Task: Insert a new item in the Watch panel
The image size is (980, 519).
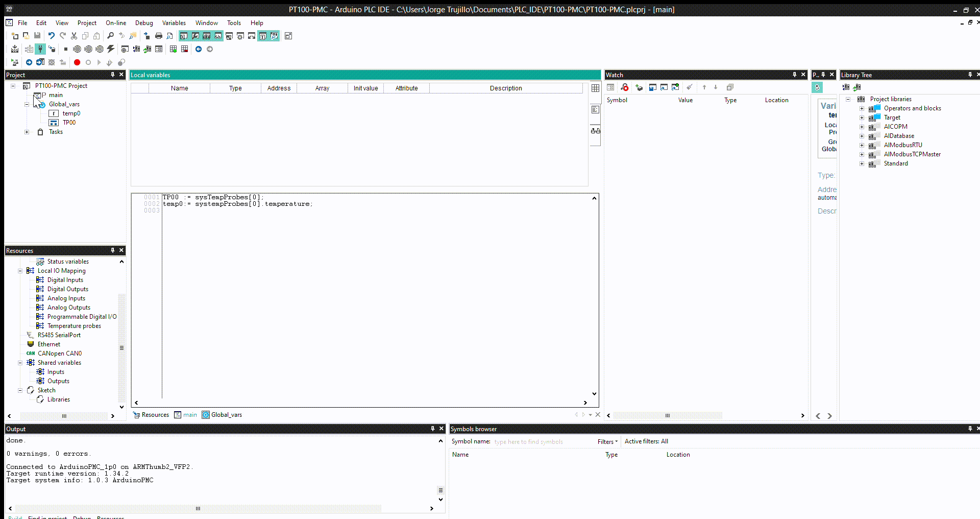Action: [639, 87]
